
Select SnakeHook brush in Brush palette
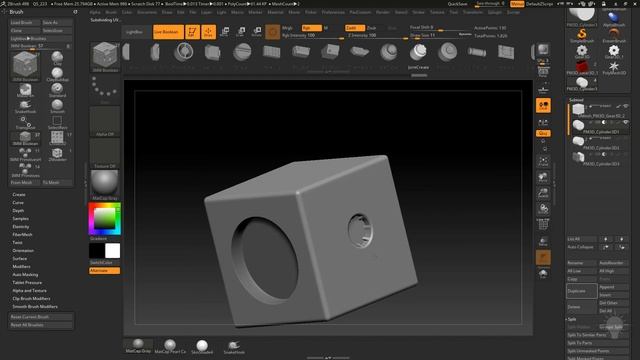(25, 106)
